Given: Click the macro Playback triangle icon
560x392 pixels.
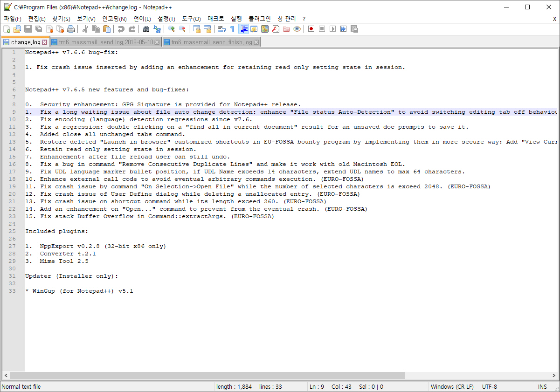Looking at the screenshot, I should pyautogui.click(x=333, y=29).
